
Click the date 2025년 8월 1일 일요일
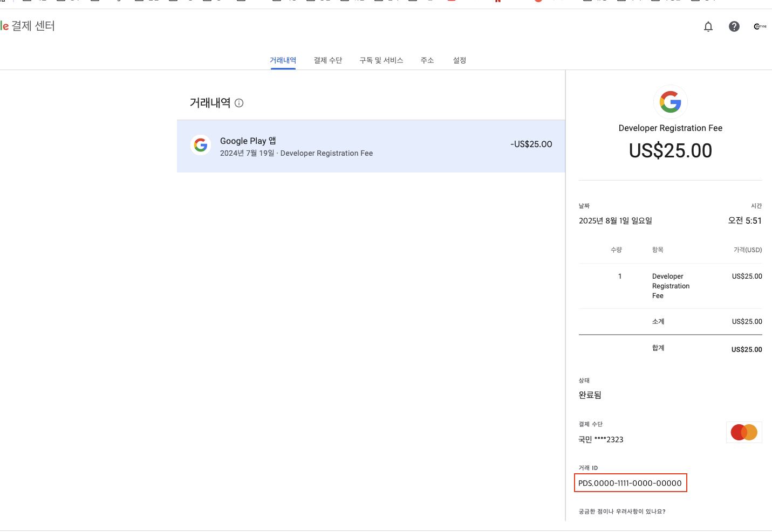pos(616,221)
